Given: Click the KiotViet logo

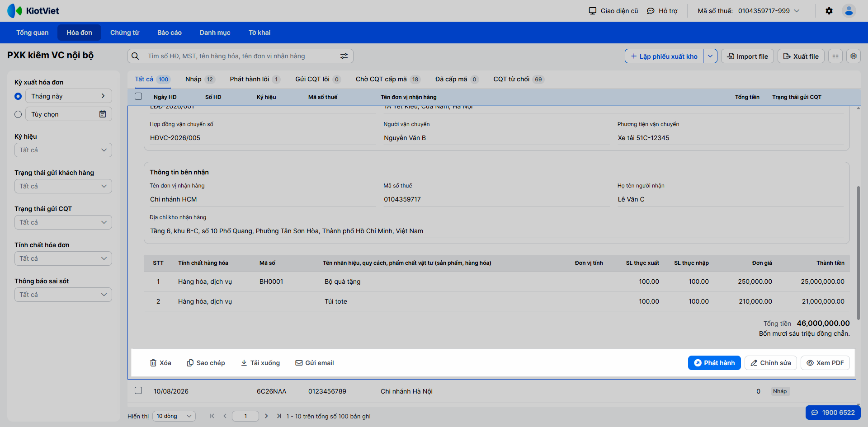Looking at the screenshot, I should (x=33, y=11).
